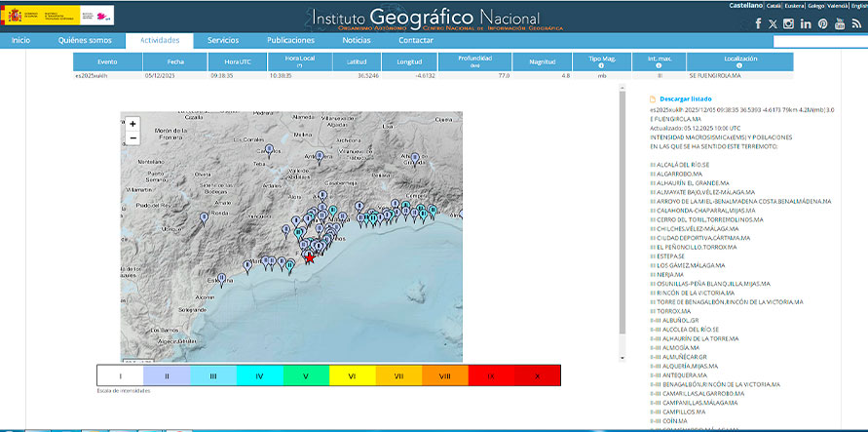
Task: Click the search field in navigation bar
Action: pos(819,41)
